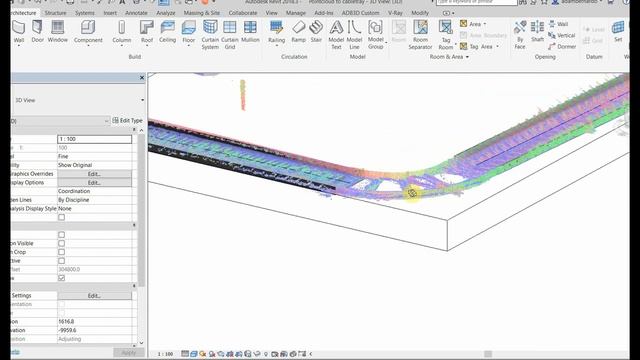Click the Sun Path icon in view bar
The width and height of the screenshot is (640, 360).
coord(203,354)
